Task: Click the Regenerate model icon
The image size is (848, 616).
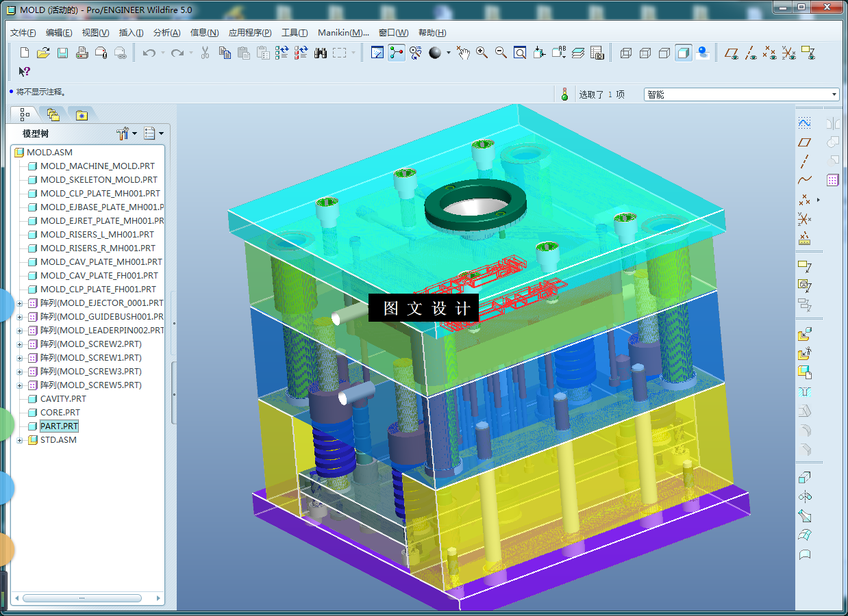Action: 282,53
